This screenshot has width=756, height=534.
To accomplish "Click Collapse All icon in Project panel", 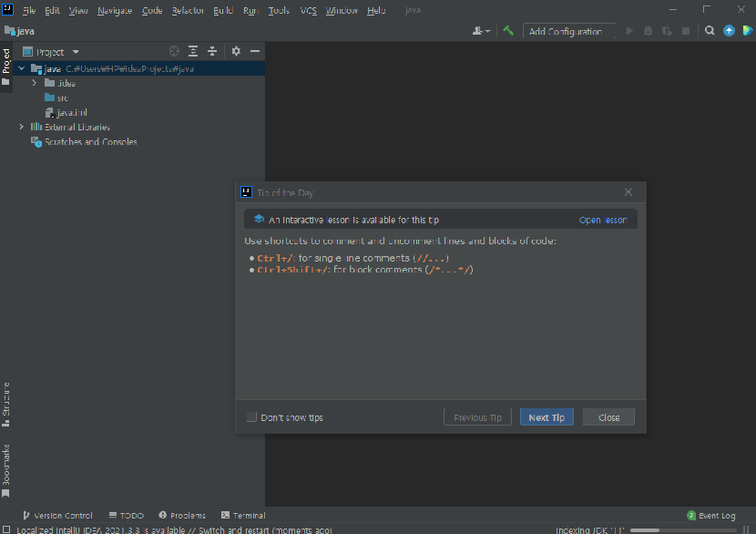I will coord(212,51).
